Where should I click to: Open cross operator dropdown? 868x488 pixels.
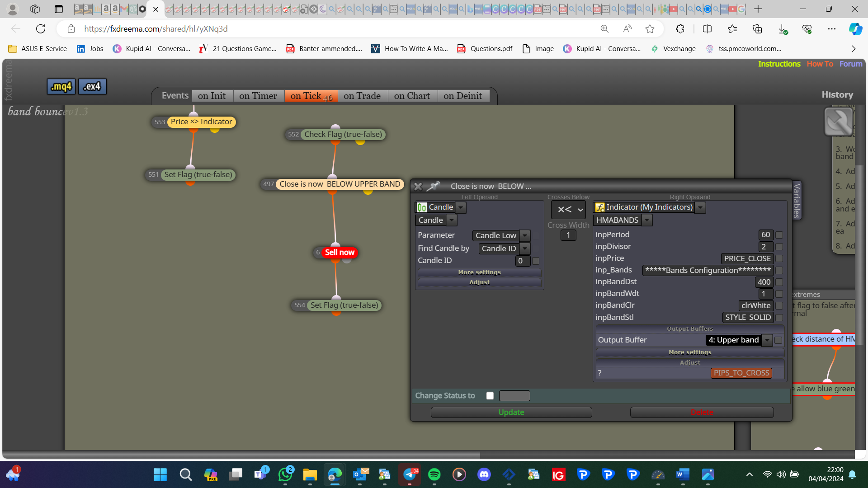click(x=569, y=210)
